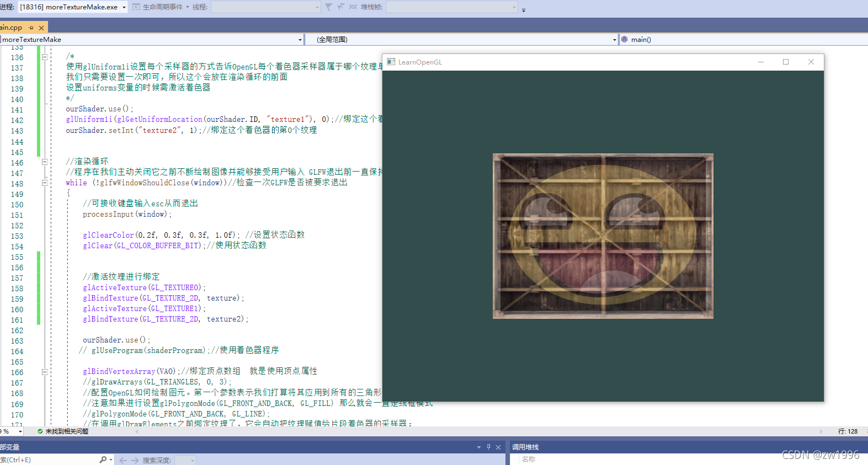The width and height of the screenshot is (868, 465).
Task: Click the flagged-threads filter icon
Action: coord(340,7)
